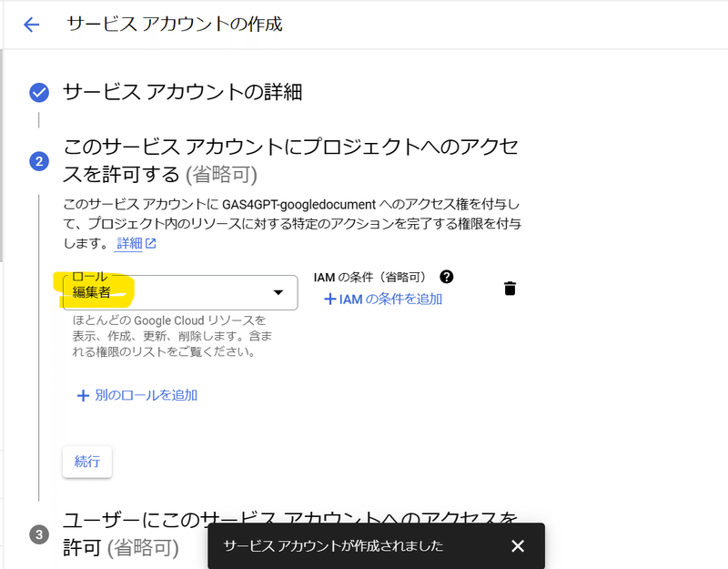Open IAM の条件 help question-mark icon
Screen dimensions: 728x569
pyautogui.click(x=446, y=277)
